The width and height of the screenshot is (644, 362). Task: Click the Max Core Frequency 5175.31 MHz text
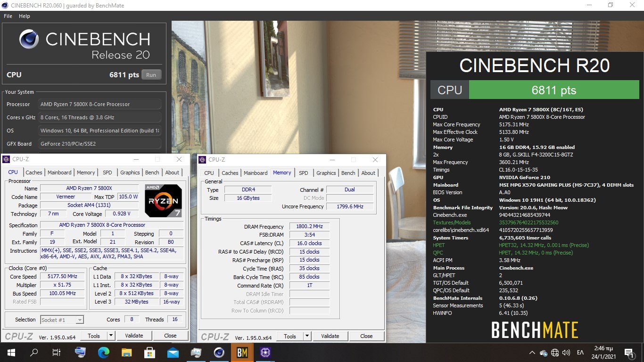pyautogui.click(x=514, y=124)
